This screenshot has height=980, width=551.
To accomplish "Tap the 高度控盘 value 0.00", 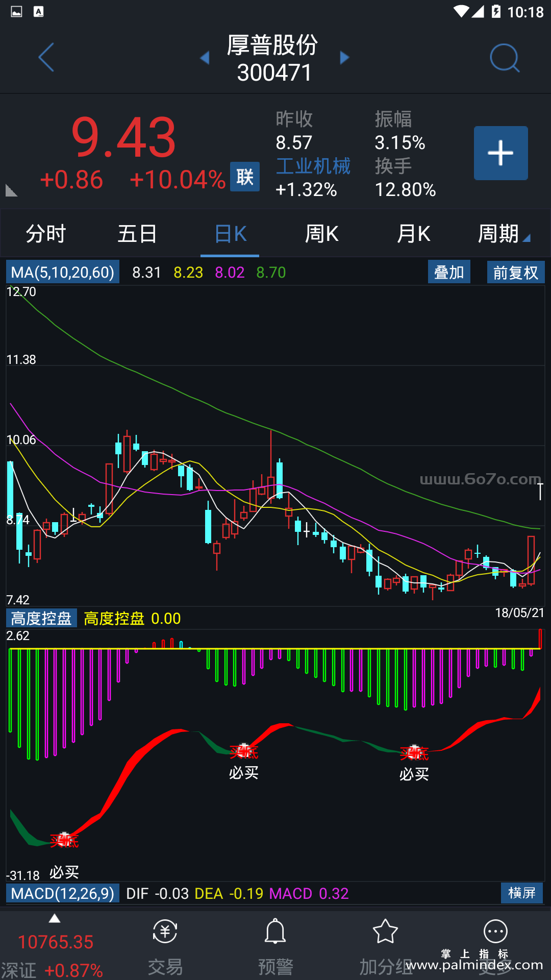I will [x=166, y=618].
